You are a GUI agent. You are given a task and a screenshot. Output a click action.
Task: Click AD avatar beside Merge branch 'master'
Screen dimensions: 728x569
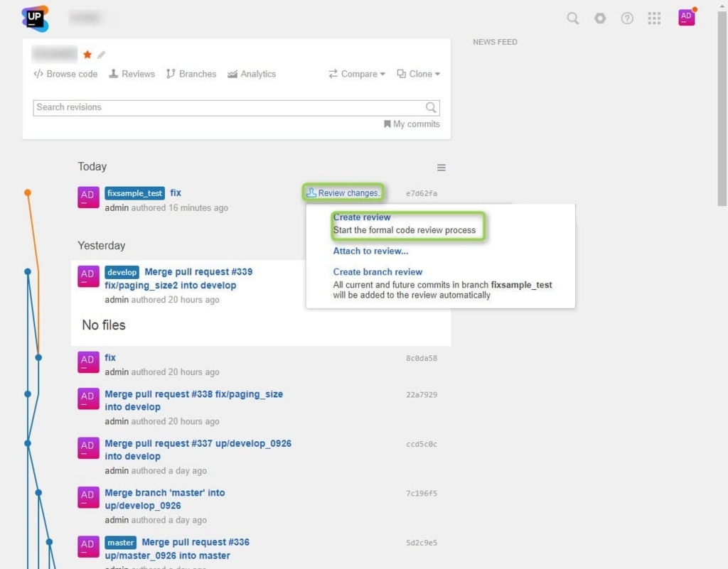(88, 497)
